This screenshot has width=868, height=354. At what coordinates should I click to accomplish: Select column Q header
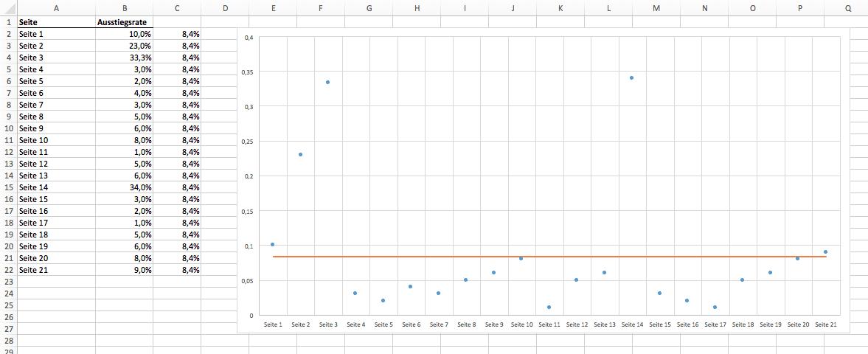point(848,7)
